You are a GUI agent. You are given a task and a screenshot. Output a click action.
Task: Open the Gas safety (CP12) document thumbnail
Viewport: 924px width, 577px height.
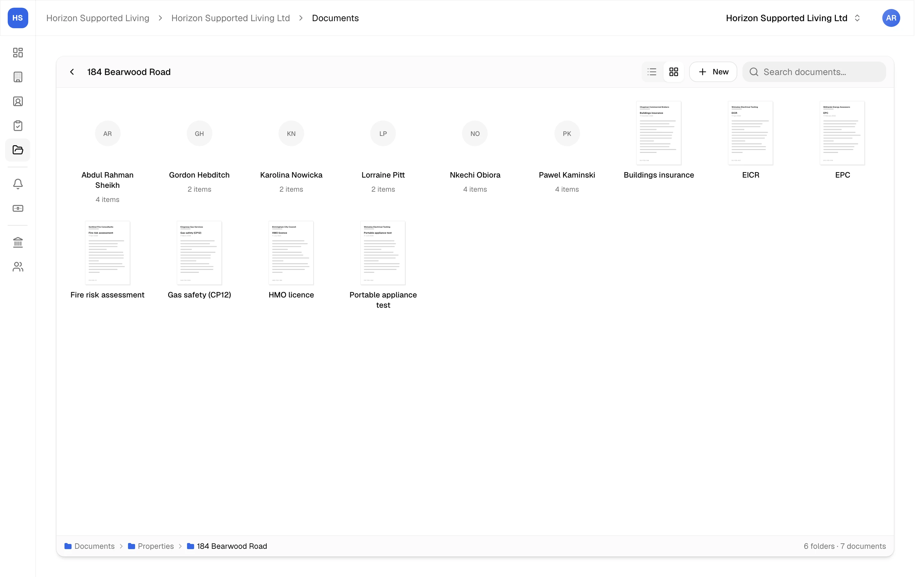(x=199, y=253)
